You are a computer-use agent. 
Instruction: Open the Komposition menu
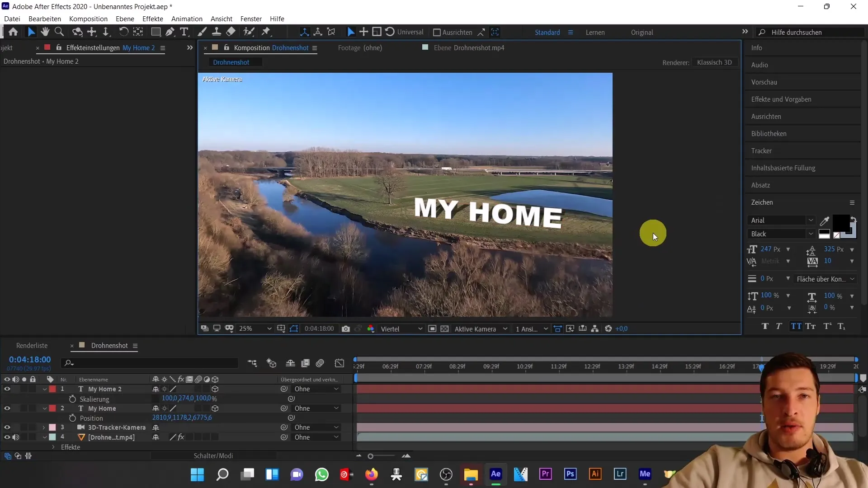click(88, 19)
